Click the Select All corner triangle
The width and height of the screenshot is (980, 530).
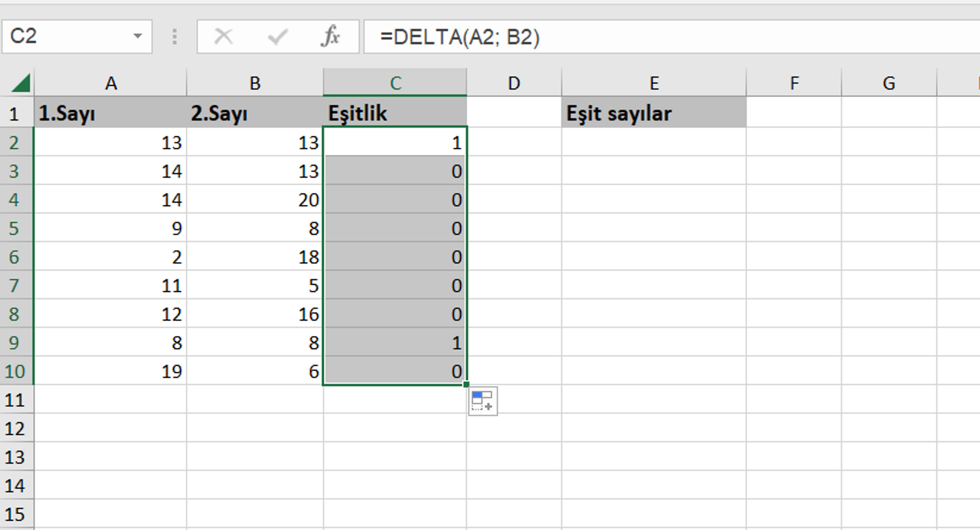(x=21, y=82)
